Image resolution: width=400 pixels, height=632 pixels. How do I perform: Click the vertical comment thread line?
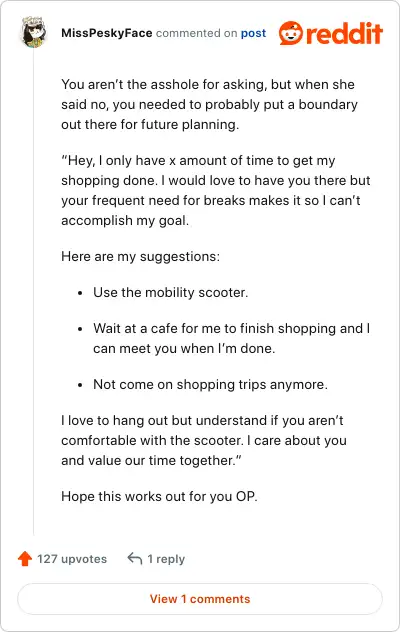click(34, 292)
